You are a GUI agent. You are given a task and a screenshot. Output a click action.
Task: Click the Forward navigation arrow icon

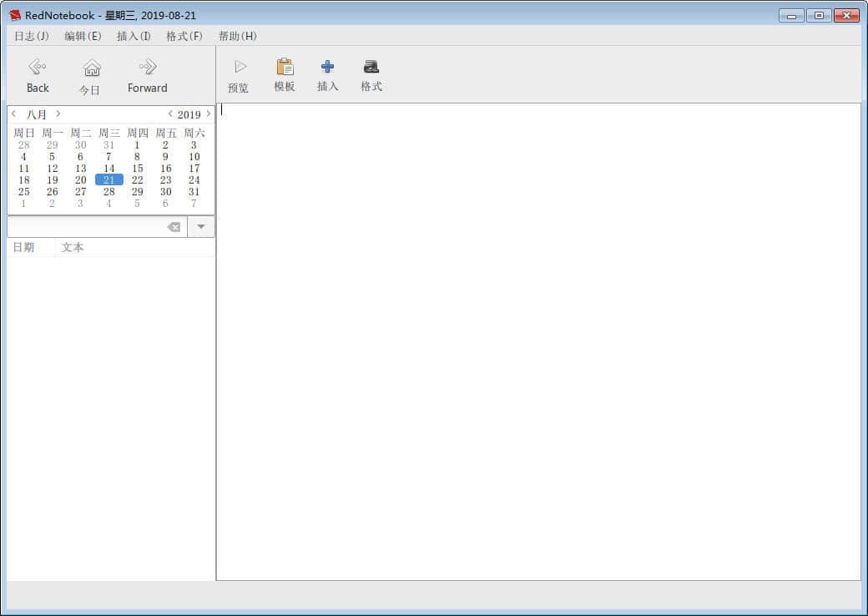(x=148, y=67)
